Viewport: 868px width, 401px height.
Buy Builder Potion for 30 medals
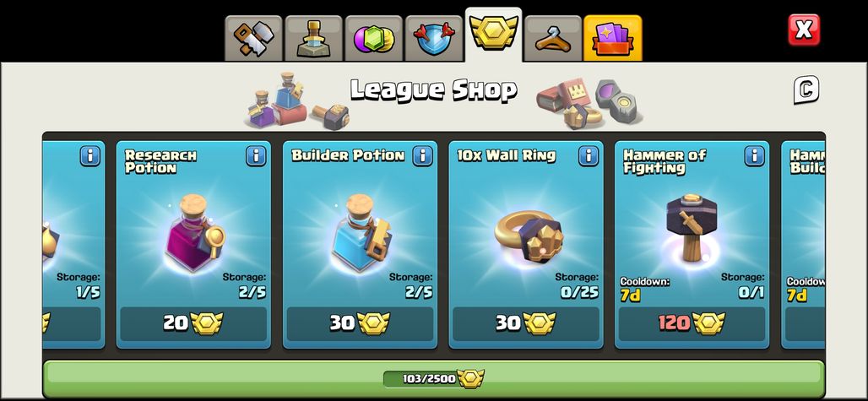click(x=360, y=323)
